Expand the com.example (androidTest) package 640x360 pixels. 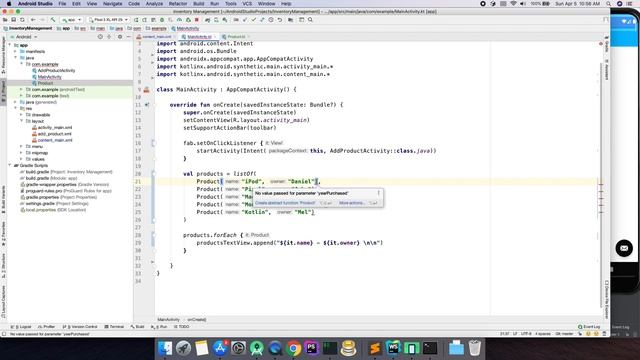point(22,89)
